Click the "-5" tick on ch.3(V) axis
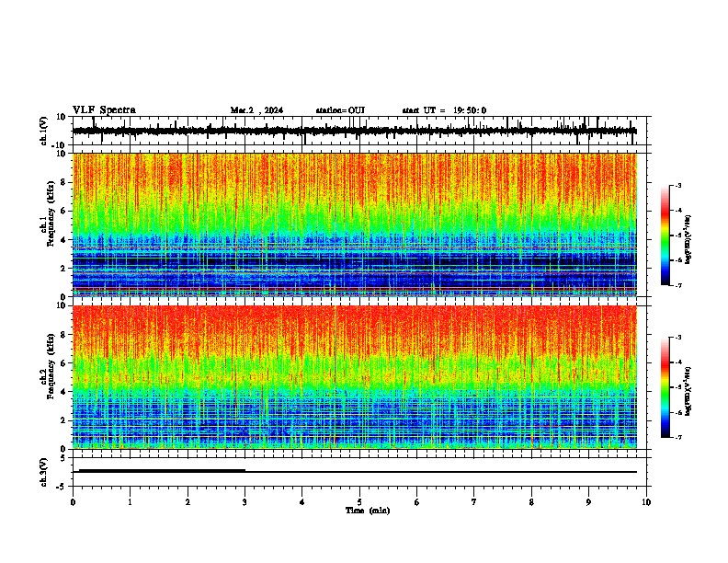The width and height of the screenshot is (728, 563). pos(61,487)
